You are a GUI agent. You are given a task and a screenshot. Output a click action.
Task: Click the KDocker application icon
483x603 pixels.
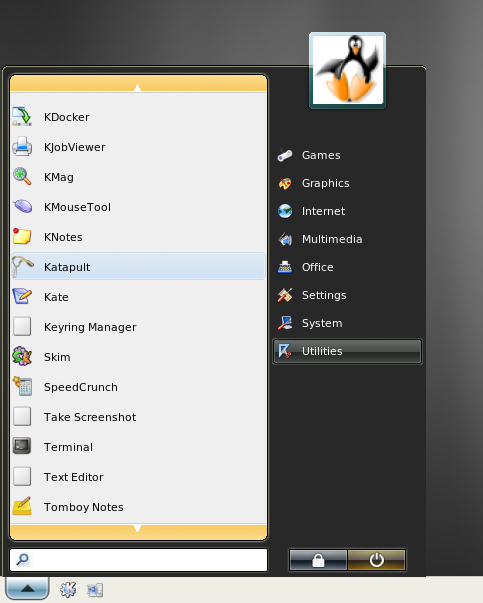22,117
